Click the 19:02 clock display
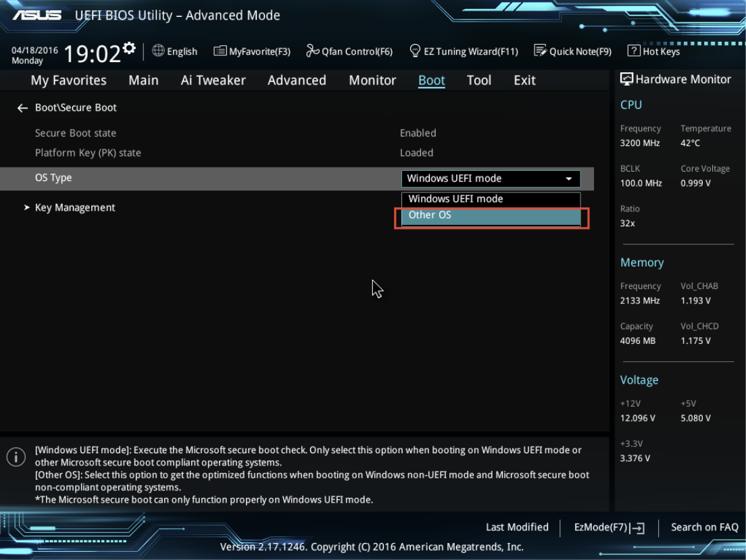746x560 pixels. pos(93,53)
